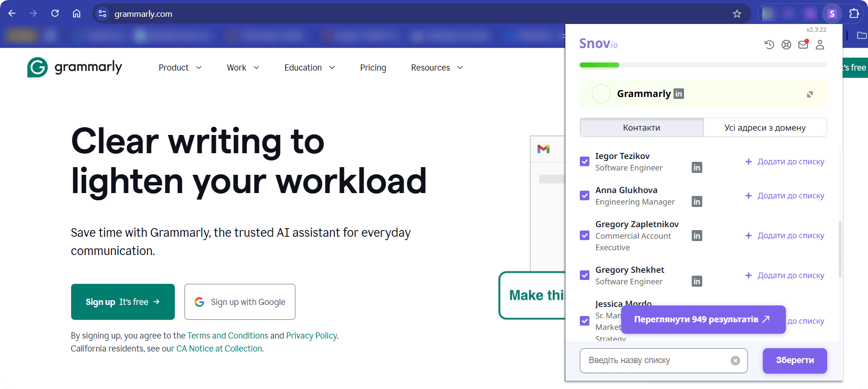Expand the Education menu
Screen dimensions: 868x389
(x=310, y=68)
